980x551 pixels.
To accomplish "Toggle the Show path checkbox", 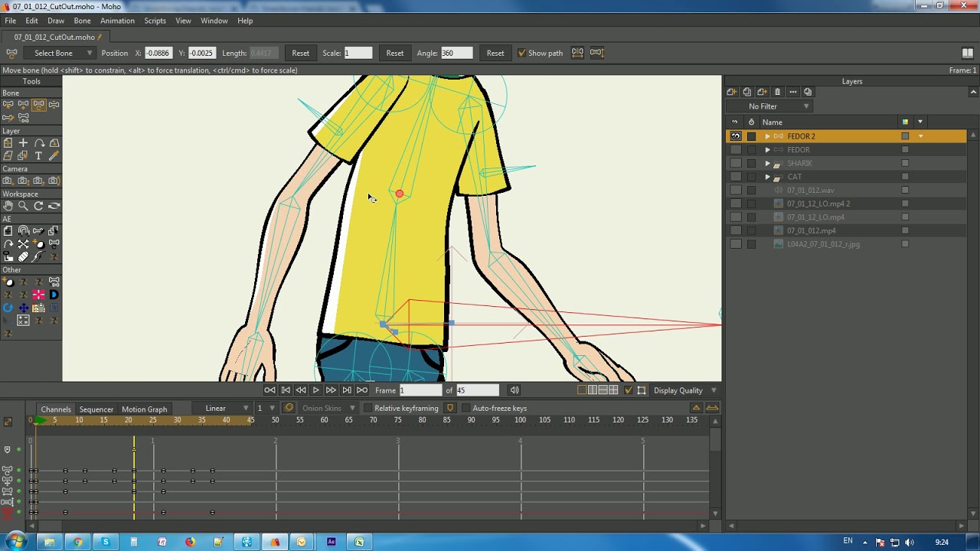I will (x=522, y=54).
